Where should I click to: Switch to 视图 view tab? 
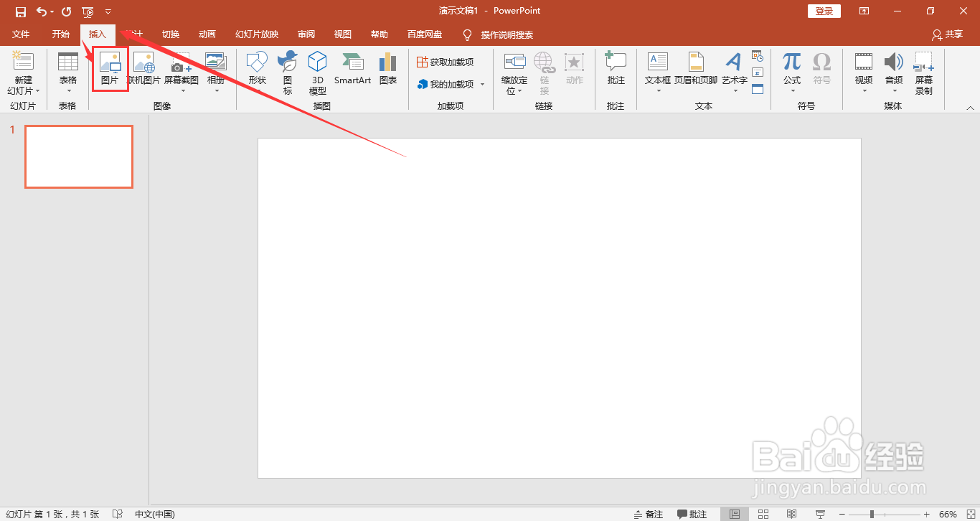pos(343,34)
